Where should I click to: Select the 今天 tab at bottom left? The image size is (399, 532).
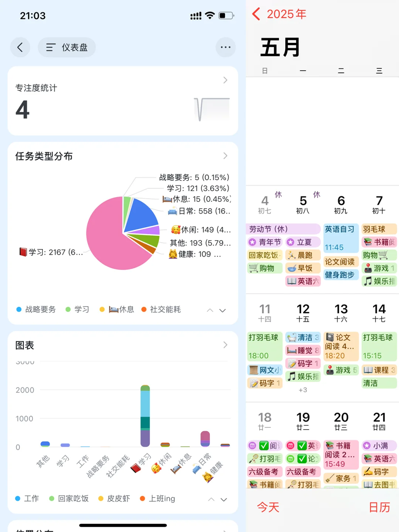click(x=268, y=507)
